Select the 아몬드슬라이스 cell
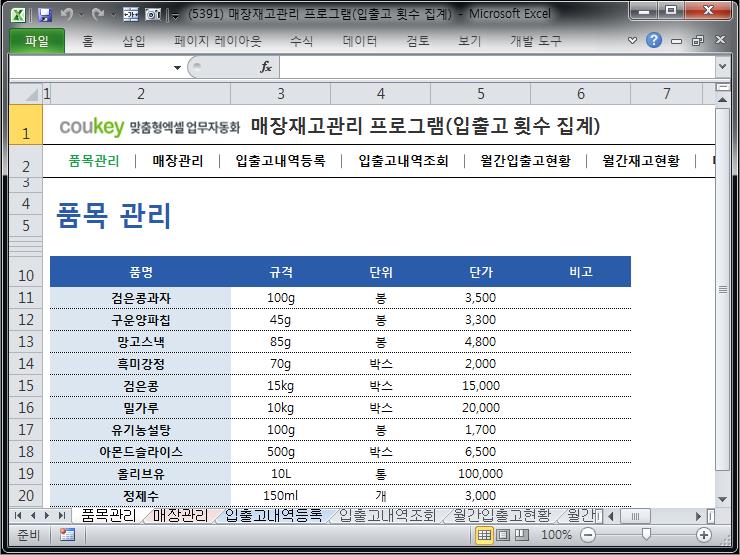 coord(141,452)
